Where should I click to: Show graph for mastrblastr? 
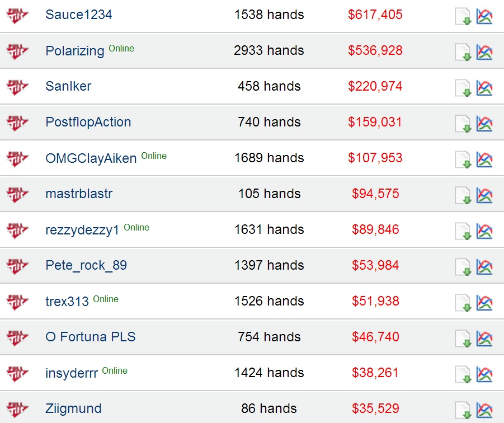484,196
